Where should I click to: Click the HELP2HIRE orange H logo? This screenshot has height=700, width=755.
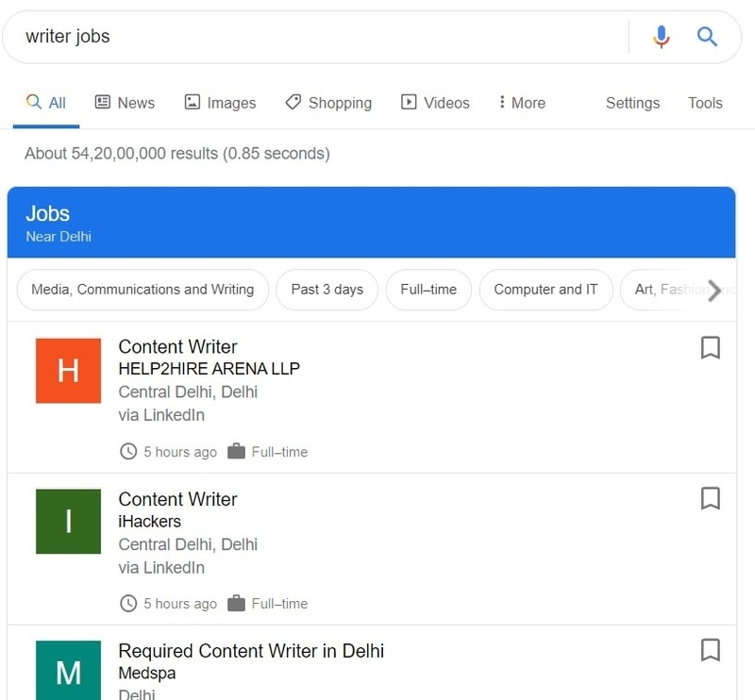click(x=67, y=370)
